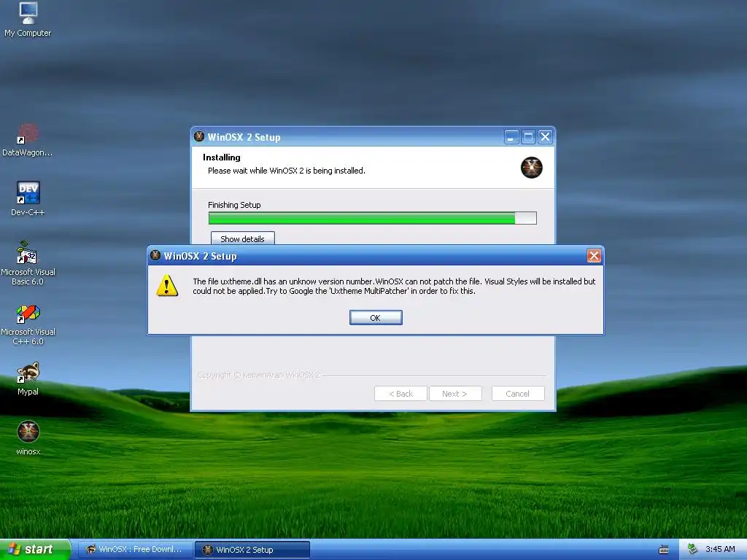Click the warning dialog title bar icon

tap(155, 255)
